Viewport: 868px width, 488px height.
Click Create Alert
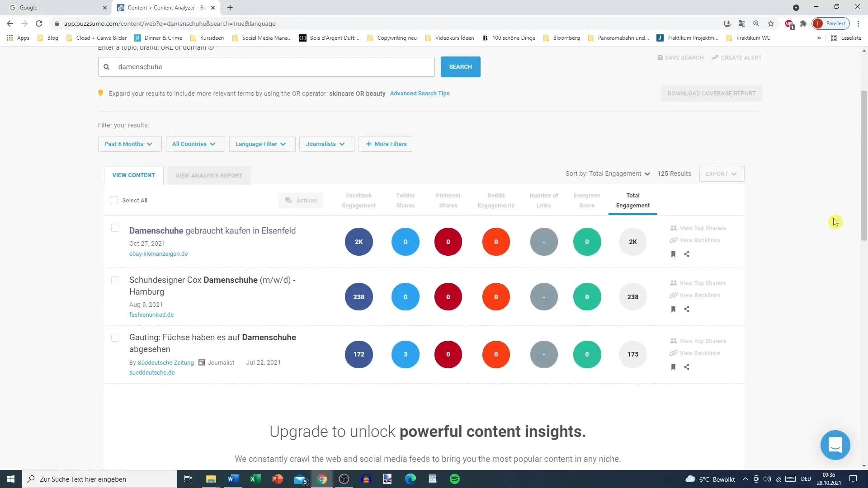coord(736,58)
